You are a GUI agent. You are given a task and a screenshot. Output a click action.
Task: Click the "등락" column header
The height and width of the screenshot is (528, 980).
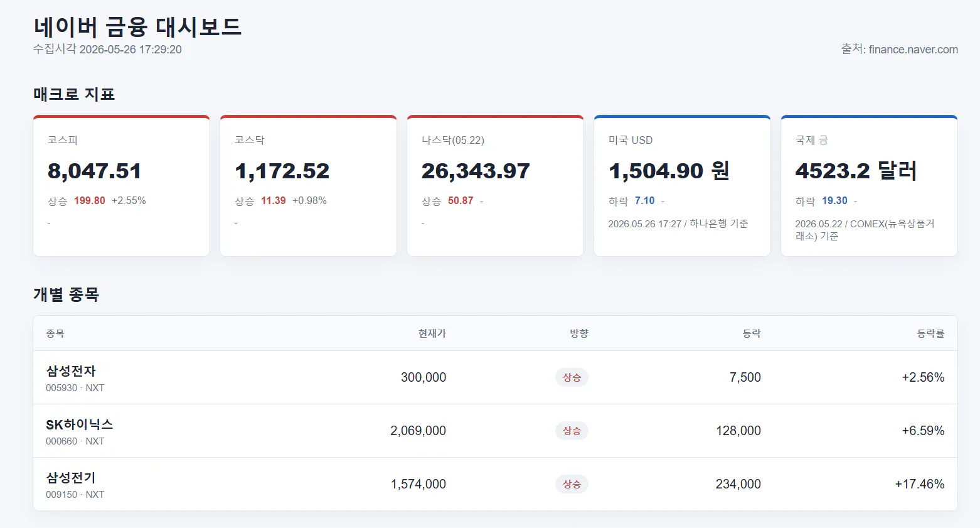[752, 333]
